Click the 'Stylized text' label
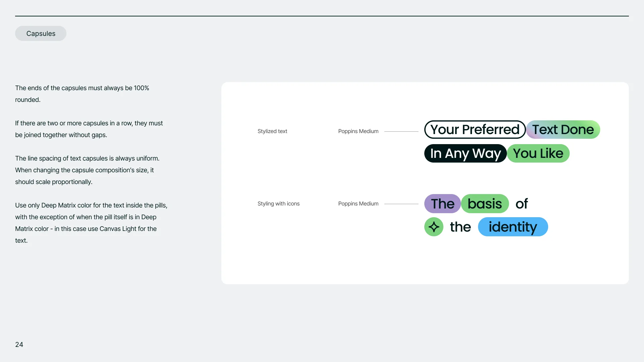644x362 pixels. coord(272,131)
